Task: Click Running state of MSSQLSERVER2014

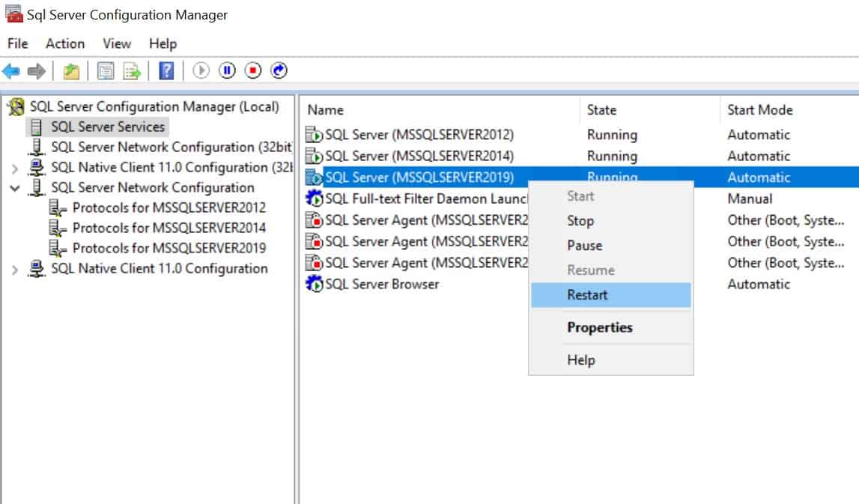Action: pos(612,156)
